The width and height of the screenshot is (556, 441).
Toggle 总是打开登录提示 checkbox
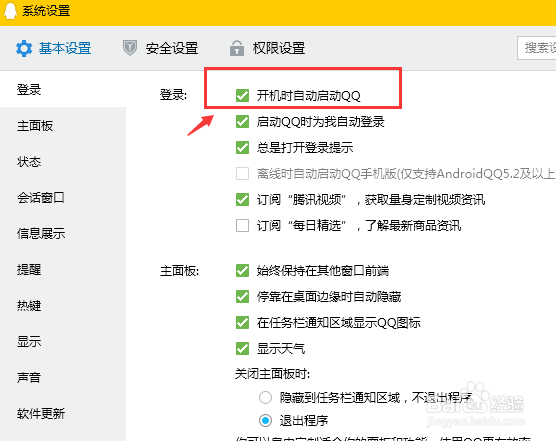pyautogui.click(x=243, y=147)
